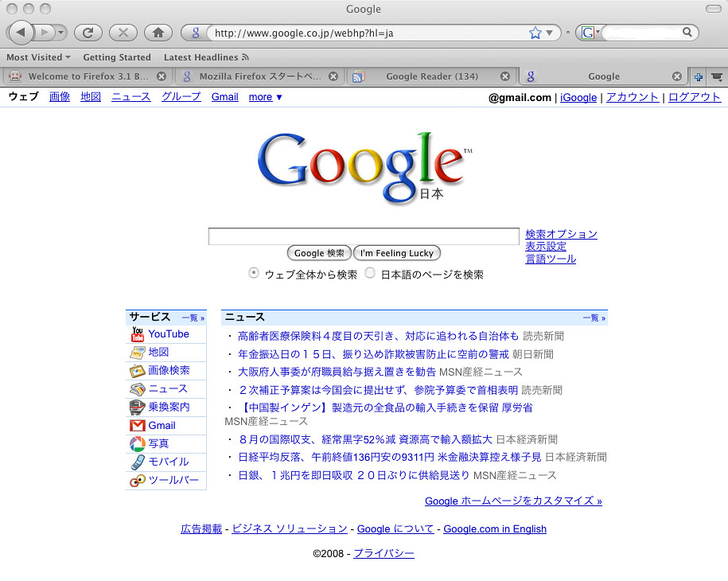Open the URL history dropdown arrow
728x581 pixels.
[x=550, y=33]
